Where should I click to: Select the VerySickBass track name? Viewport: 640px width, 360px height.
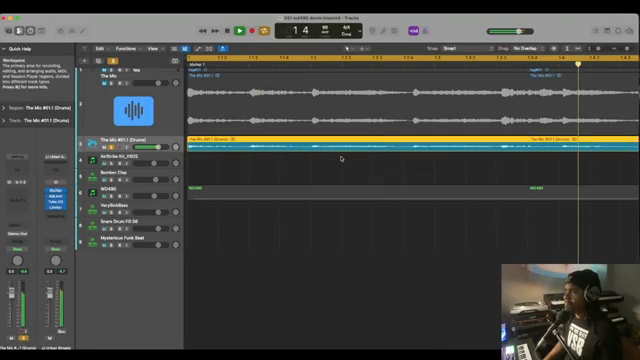[x=114, y=205]
